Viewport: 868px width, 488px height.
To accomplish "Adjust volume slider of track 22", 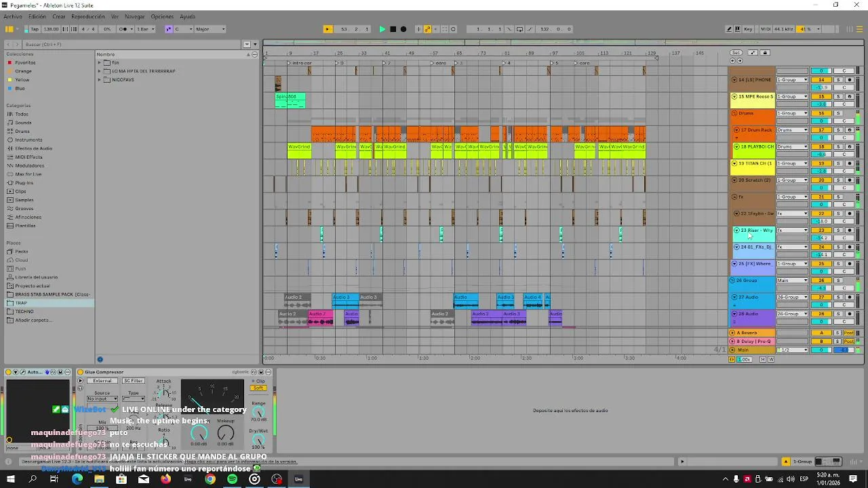I will pos(821,222).
